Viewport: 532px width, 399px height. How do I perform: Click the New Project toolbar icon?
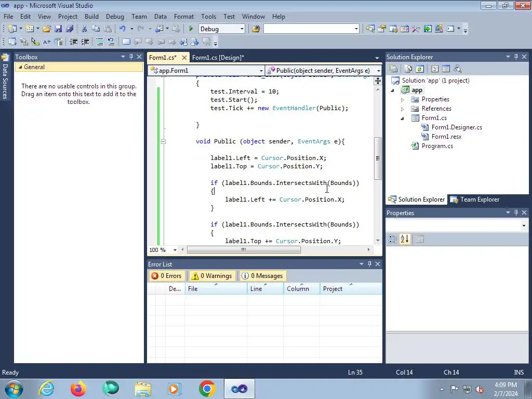(x=12, y=29)
